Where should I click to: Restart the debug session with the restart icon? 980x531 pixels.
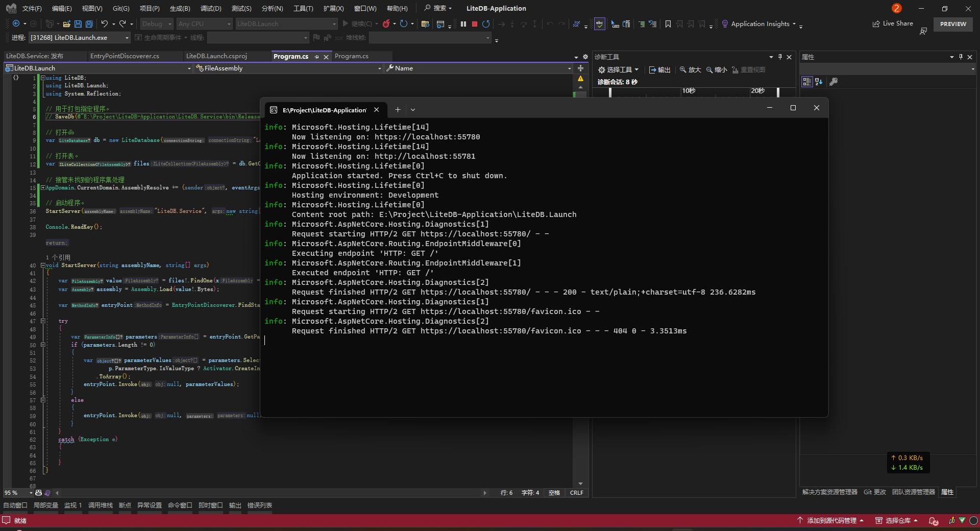click(x=486, y=24)
